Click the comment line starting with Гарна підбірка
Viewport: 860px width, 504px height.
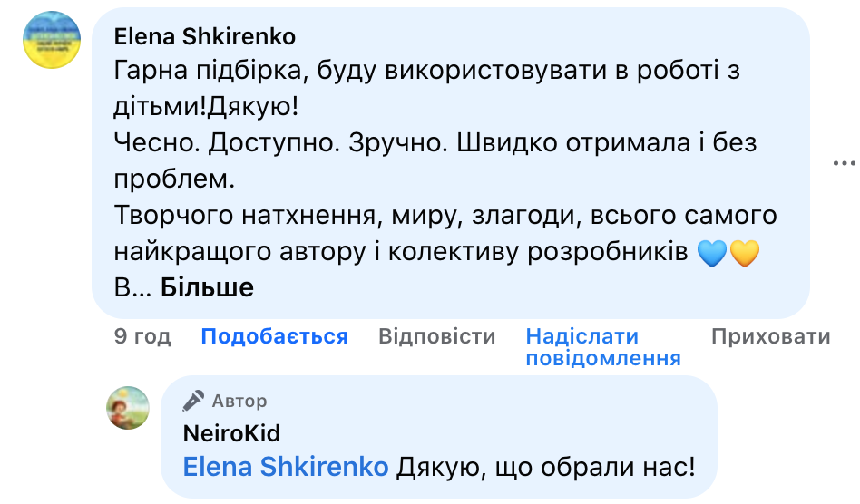point(426,70)
